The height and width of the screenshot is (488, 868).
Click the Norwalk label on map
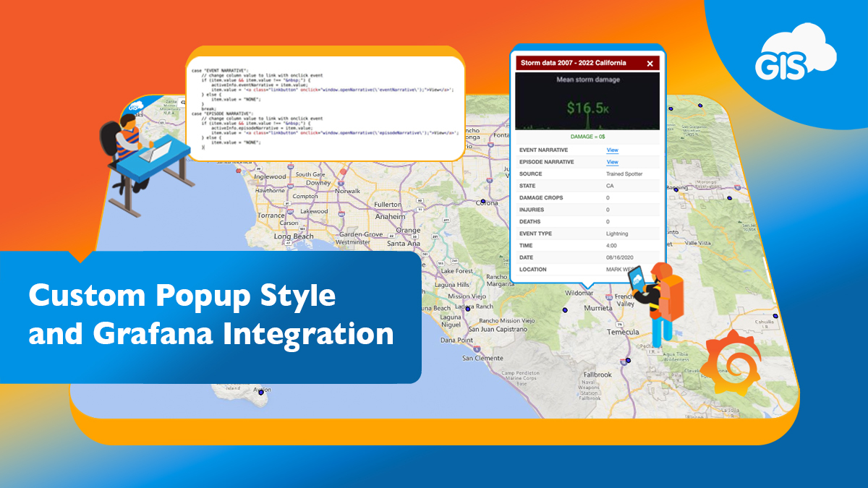point(347,191)
